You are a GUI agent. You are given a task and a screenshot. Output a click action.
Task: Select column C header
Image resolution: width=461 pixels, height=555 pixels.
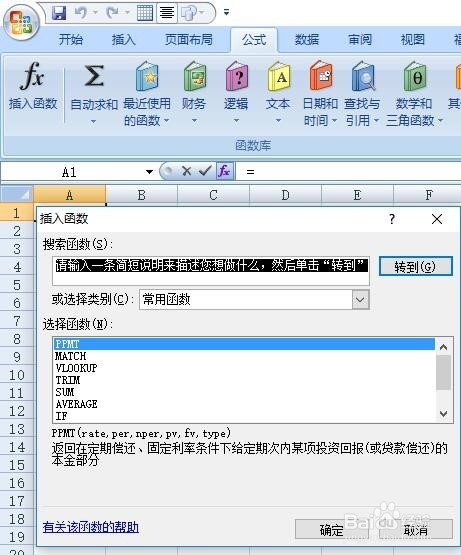point(213,195)
